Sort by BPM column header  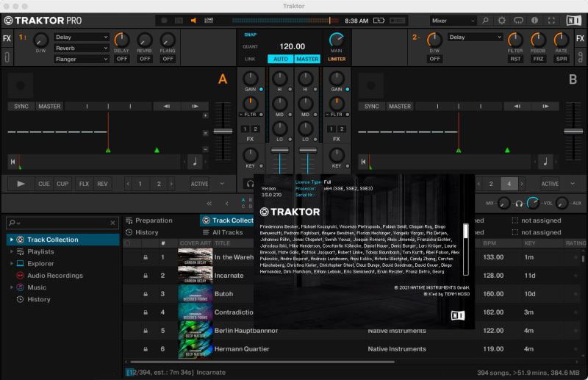tap(490, 243)
